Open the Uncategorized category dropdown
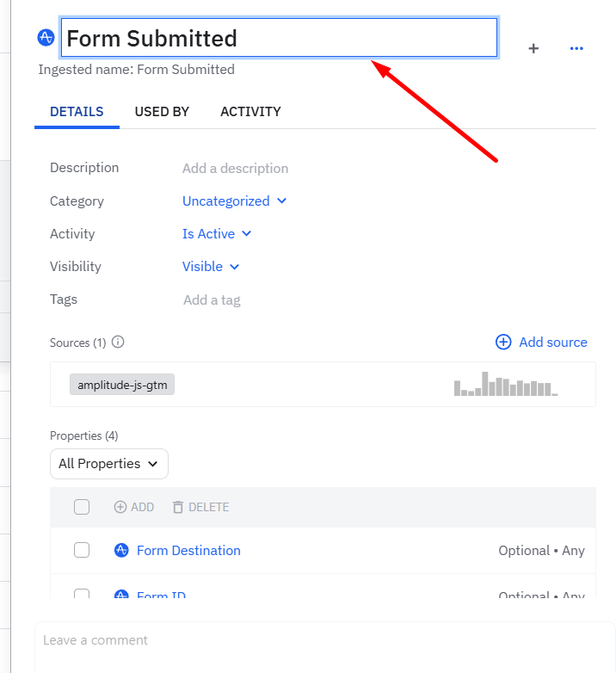This screenshot has height=673, width=616. 234,201
